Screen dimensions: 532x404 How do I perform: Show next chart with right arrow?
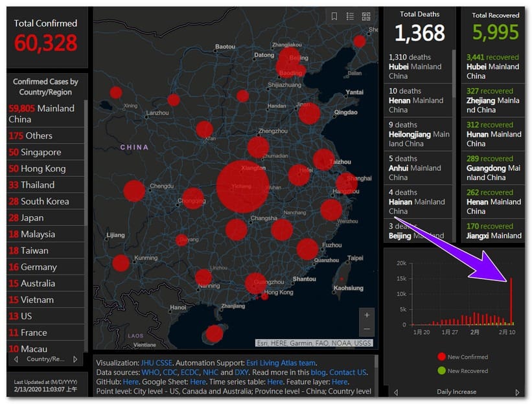517,392
